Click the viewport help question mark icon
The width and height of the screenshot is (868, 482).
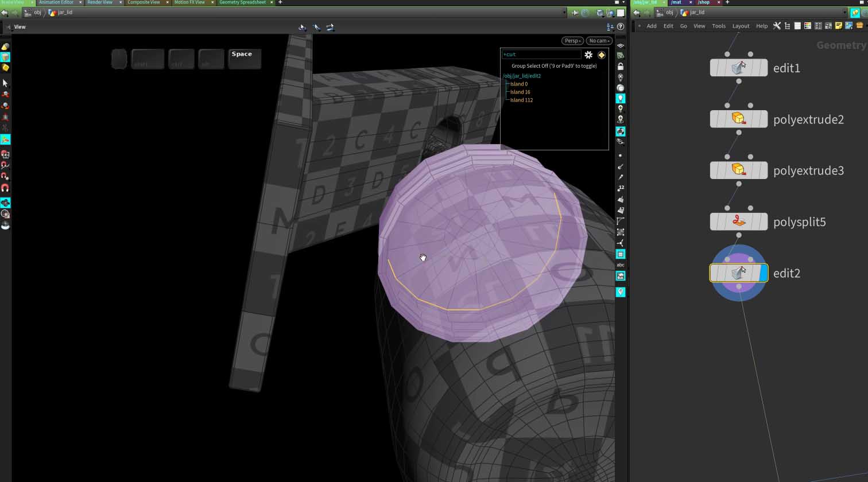pyautogui.click(x=620, y=27)
